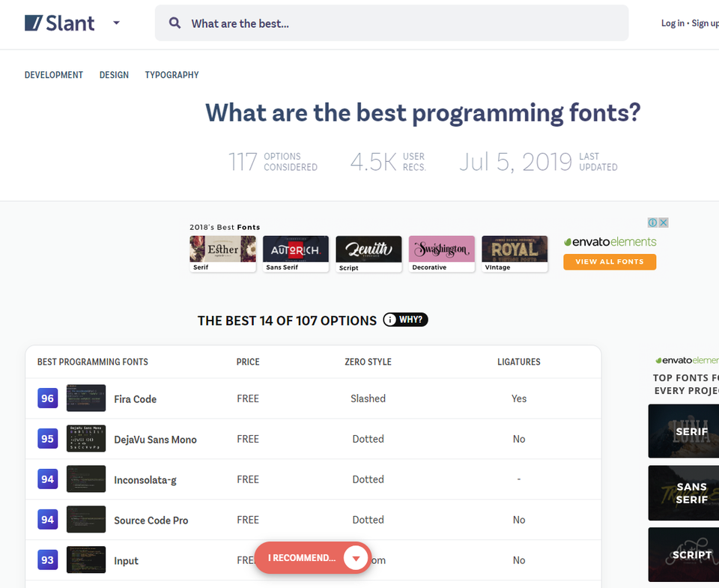This screenshot has height=588, width=719.
Task: Open the Inconsolata-g entry
Action: (145, 479)
